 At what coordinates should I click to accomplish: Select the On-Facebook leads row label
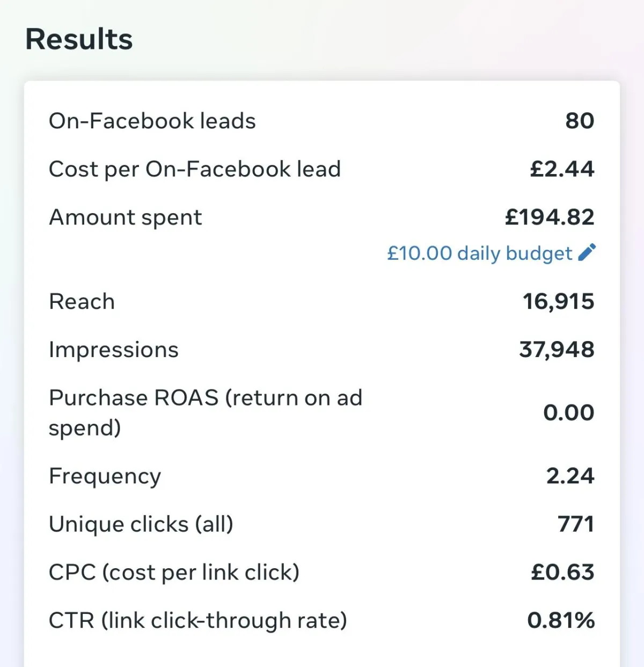[152, 121]
